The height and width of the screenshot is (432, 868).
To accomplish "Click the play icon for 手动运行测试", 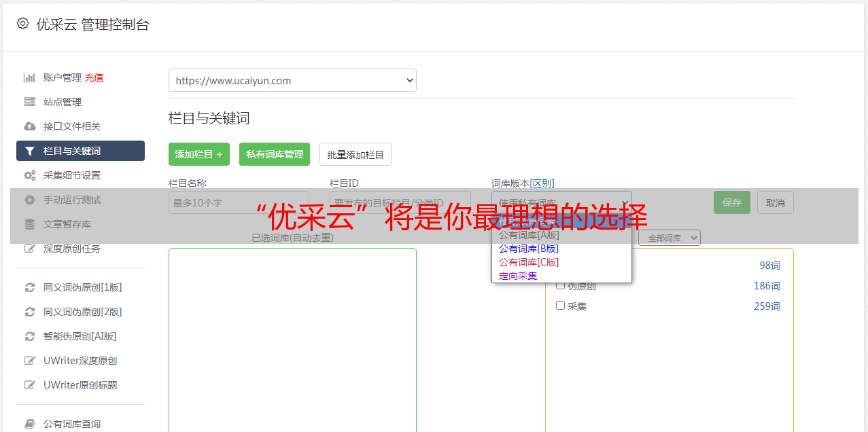I will (x=29, y=200).
